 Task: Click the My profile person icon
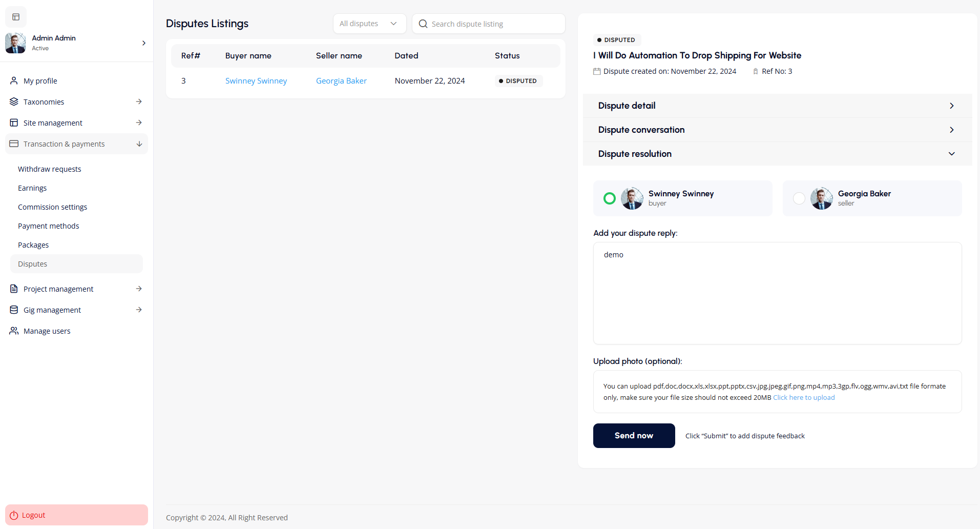coord(14,80)
